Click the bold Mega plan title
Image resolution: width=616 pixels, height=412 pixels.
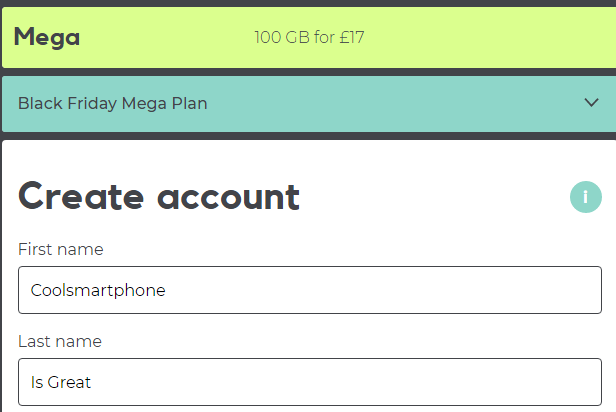click(47, 38)
